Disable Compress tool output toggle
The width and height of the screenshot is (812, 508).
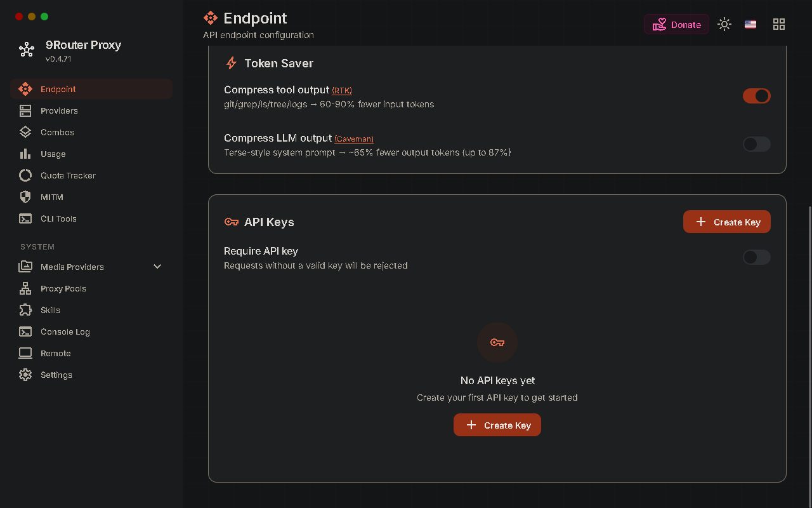point(757,96)
